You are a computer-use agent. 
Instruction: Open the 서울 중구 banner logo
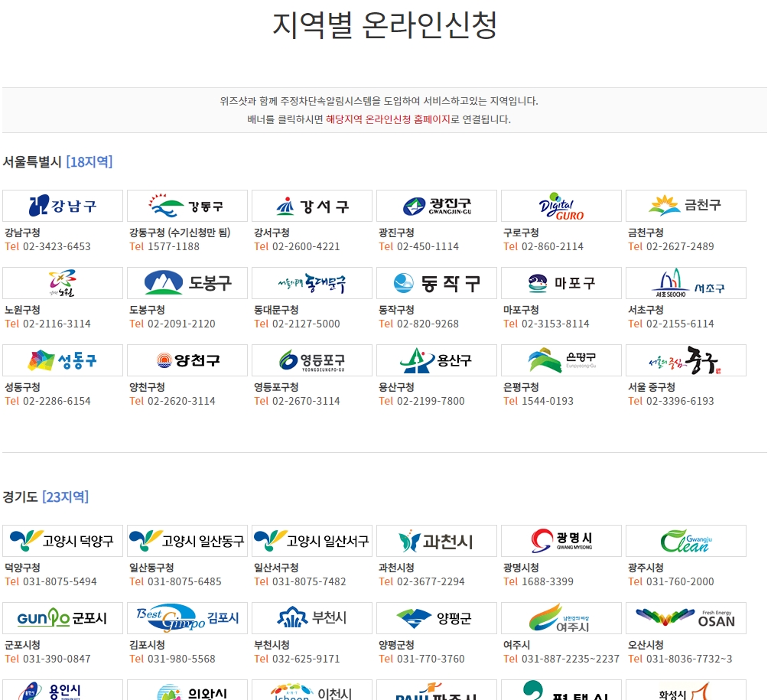pos(686,360)
